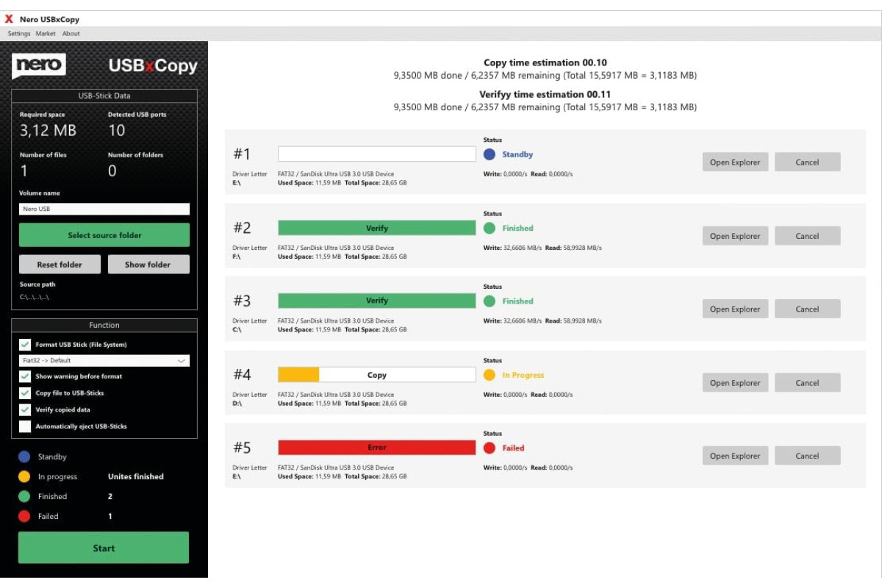This screenshot has height=588, width=882.
Task: Click yellow In Progress dot for drive #4
Action: 490,375
